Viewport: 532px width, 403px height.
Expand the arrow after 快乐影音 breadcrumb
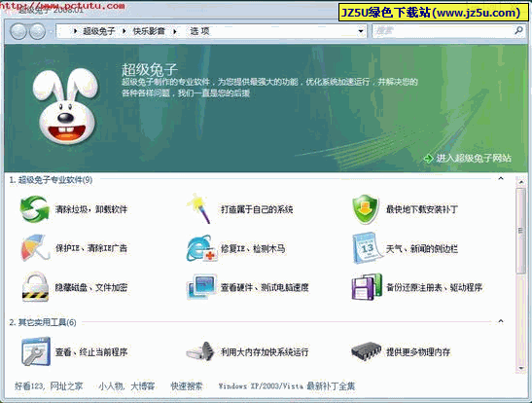pyautogui.click(x=175, y=31)
